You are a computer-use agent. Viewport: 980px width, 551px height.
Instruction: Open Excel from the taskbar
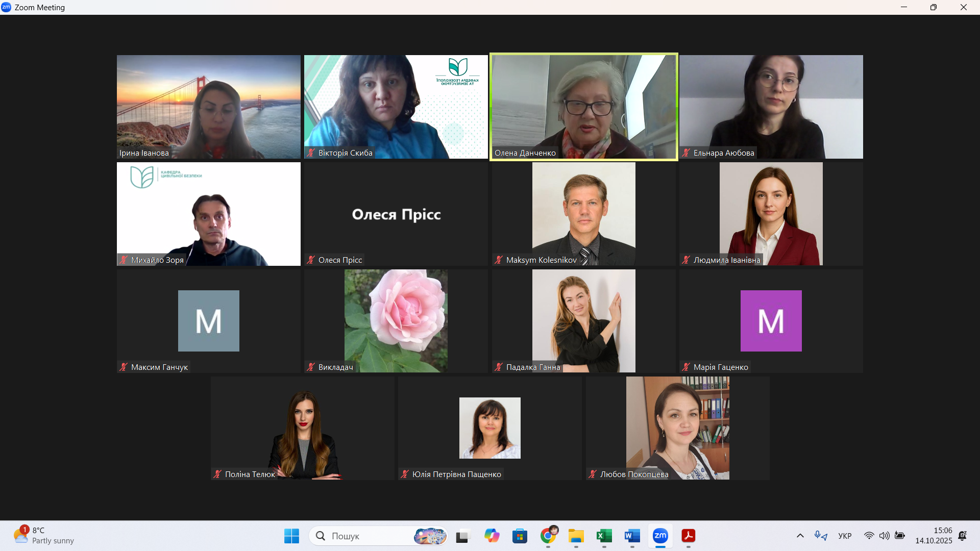(x=604, y=536)
